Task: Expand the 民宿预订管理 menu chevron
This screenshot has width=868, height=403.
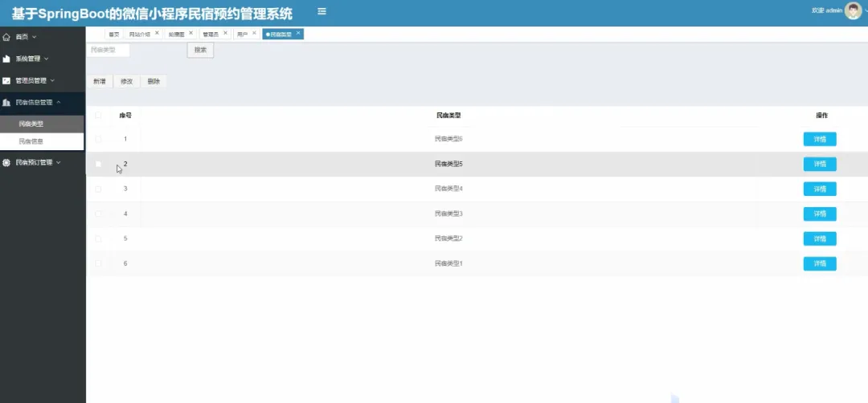Action: (x=59, y=162)
